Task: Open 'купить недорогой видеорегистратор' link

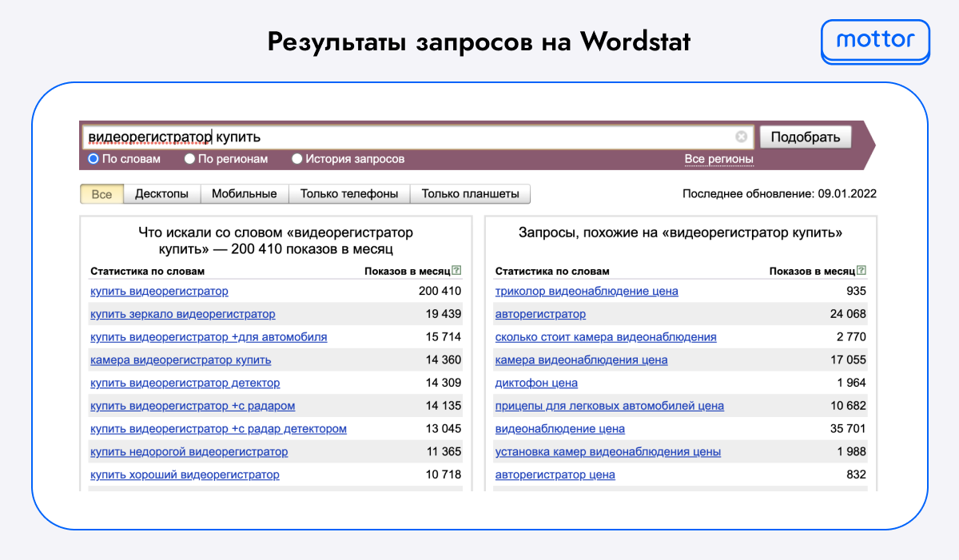Action: click(x=189, y=452)
